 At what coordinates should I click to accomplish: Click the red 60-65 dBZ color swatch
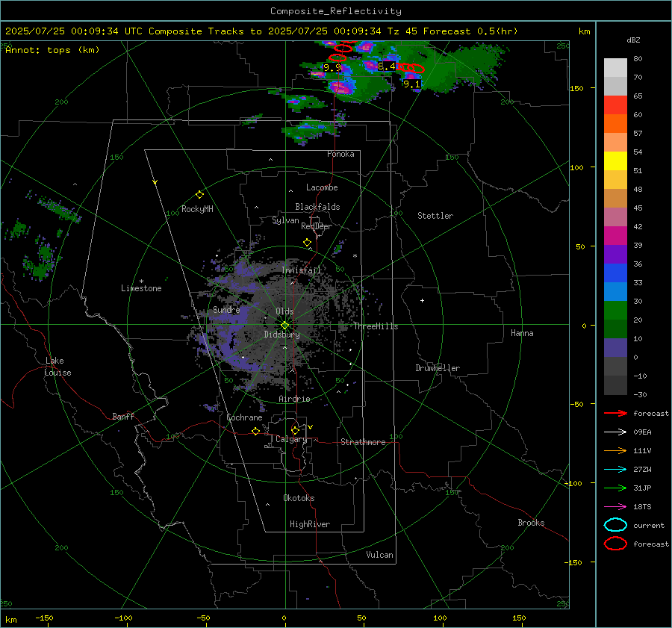point(615,105)
